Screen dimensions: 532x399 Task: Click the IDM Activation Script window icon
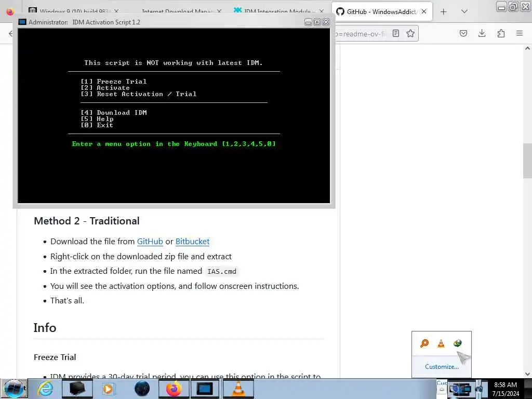(22, 22)
